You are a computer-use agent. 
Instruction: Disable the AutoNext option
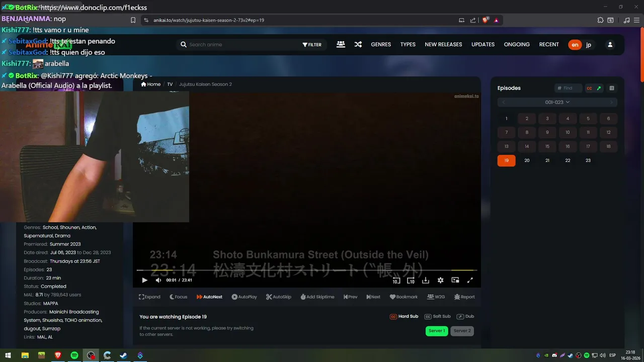tap(209, 297)
